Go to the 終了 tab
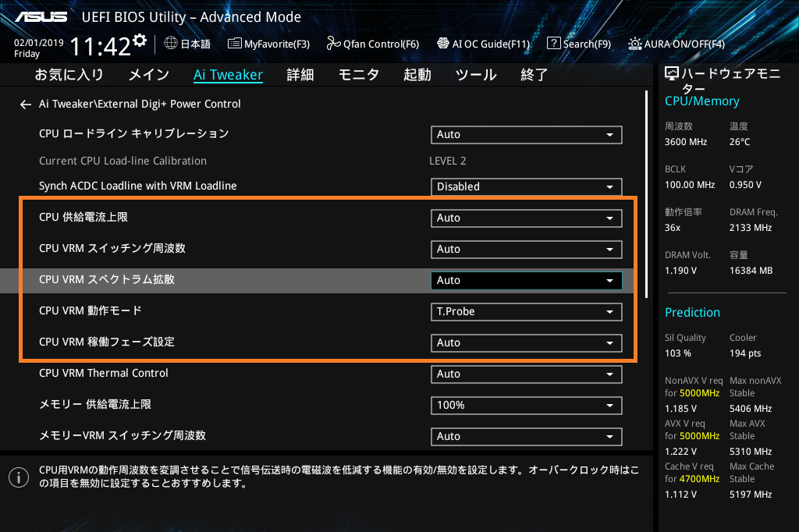The width and height of the screenshot is (799, 532). pyautogui.click(x=534, y=75)
